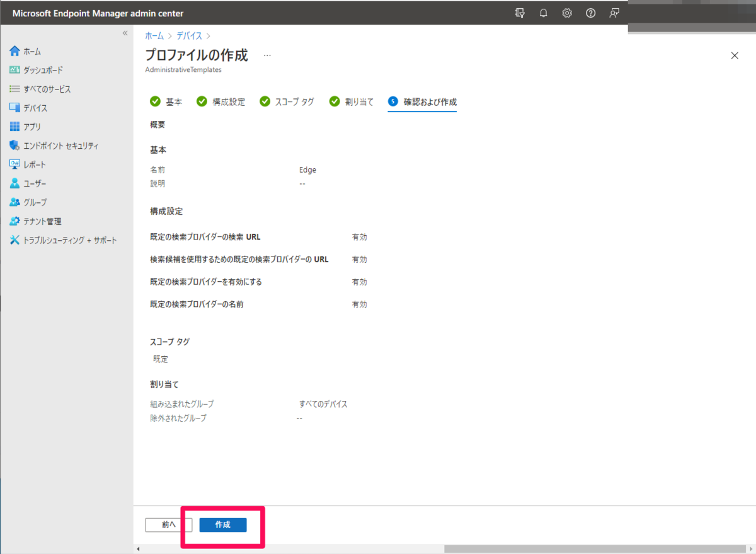The height and width of the screenshot is (554, 756).
Task: Open the スコープ タグ step
Action: (x=294, y=101)
